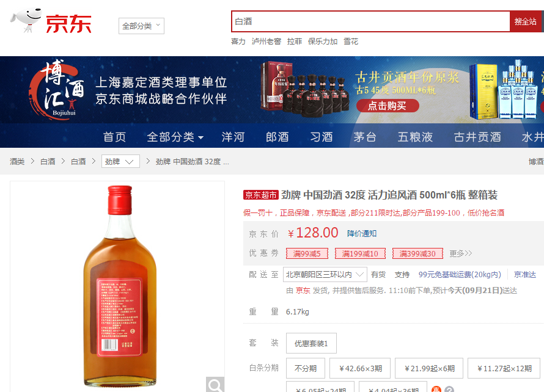
Task: Click the 京准达 delivery service link
Action: pos(524,275)
